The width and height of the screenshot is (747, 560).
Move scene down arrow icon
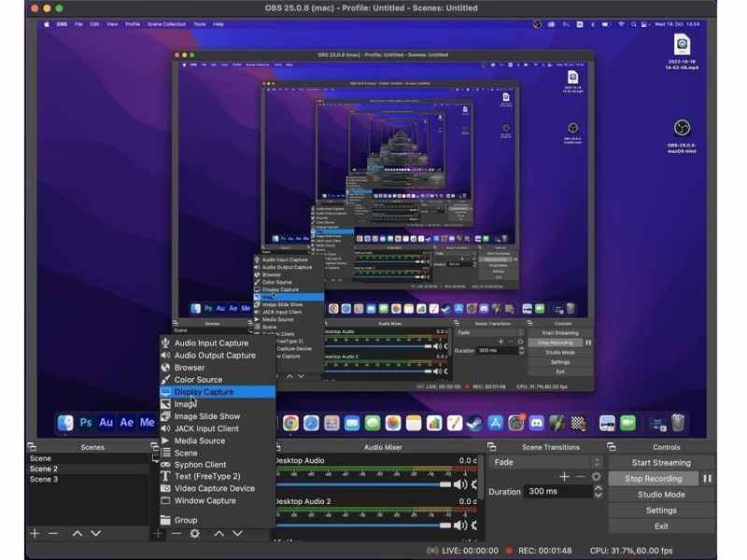click(x=96, y=533)
